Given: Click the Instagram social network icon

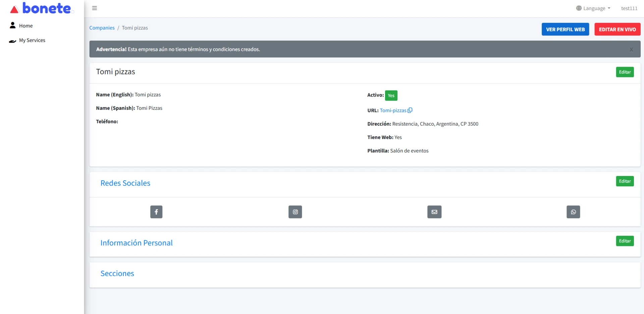Looking at the screenshot, I should pos(295,212).
